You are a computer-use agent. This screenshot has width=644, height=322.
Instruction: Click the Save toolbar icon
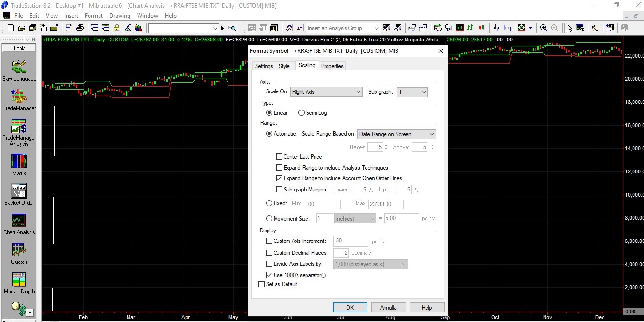coord(32,28)
